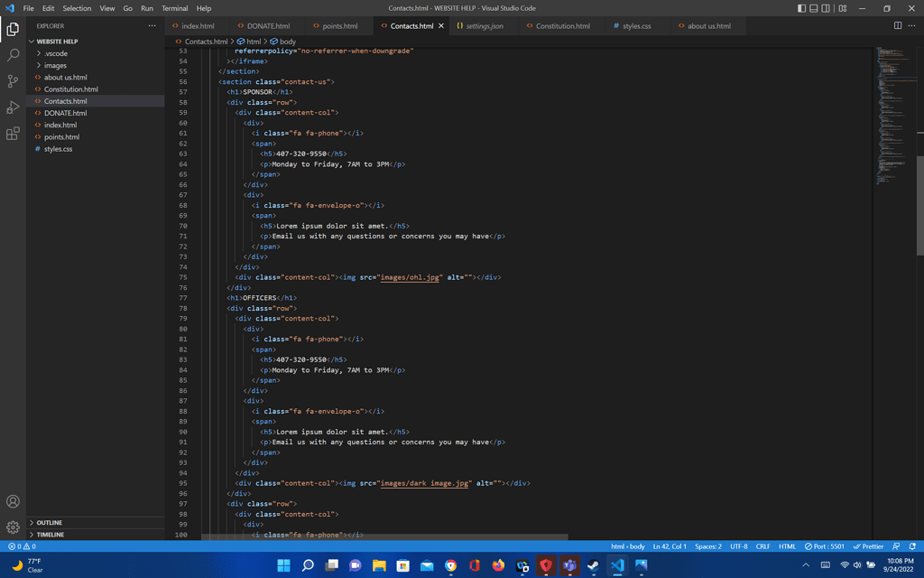
Task: Open Windows taskbar search
Action: (308, 565)
